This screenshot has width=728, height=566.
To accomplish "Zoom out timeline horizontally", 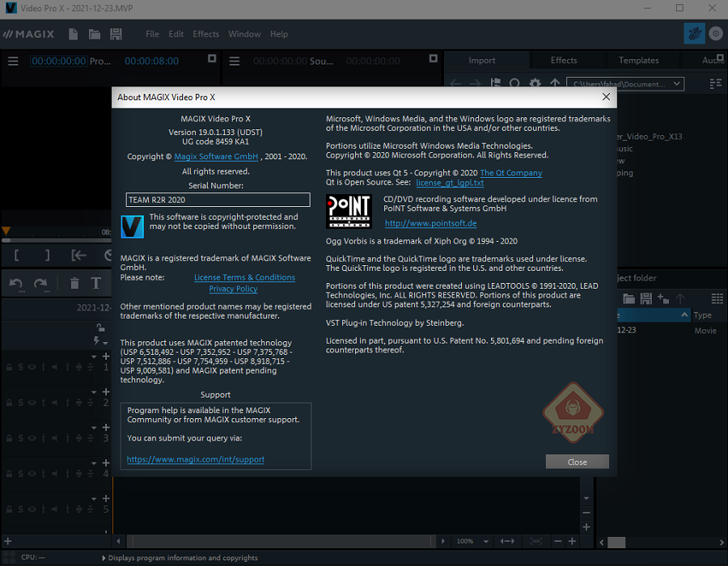I will click(x=557, y=542).
